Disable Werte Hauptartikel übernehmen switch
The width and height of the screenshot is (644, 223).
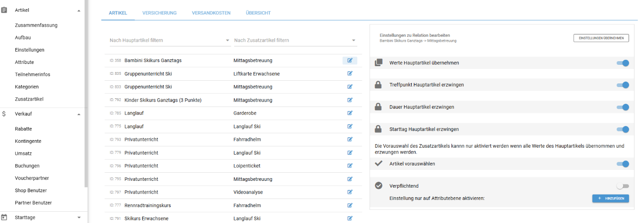click(623, 63)
